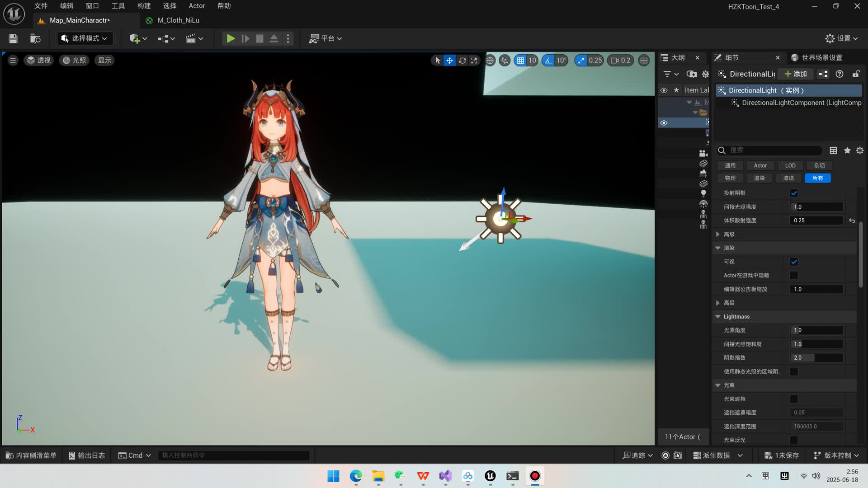The width and height of the screenshot is (868, 488).
Task: Open the cinematics clapperboard dropdown
Action: (x=194, y=39)
